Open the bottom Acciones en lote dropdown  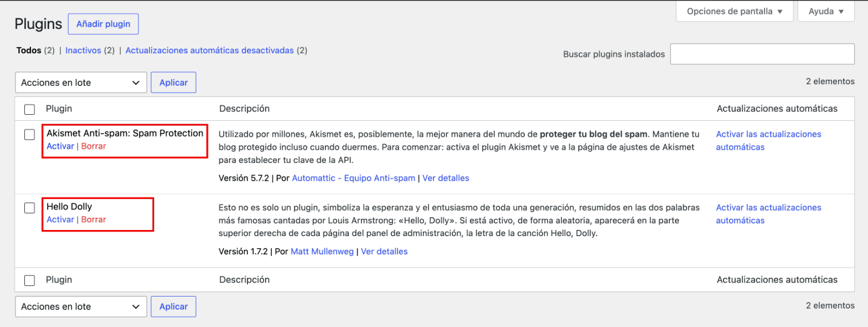click(x=81, y=306)
